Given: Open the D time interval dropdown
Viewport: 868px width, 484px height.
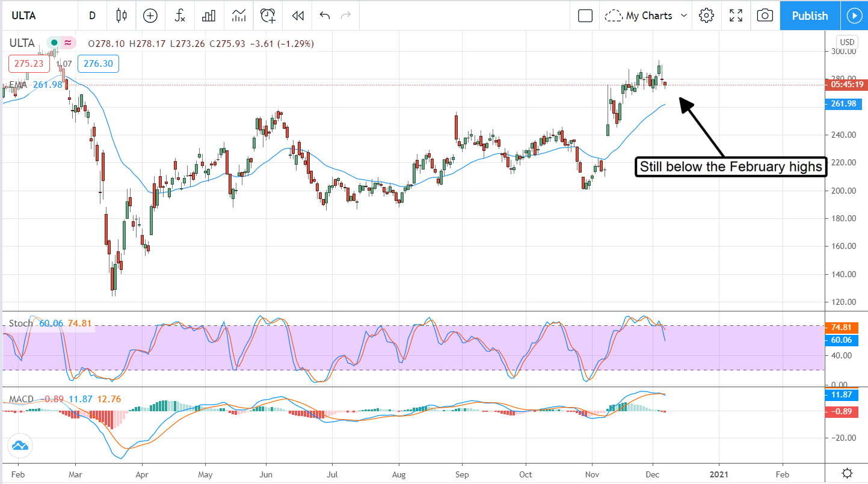Looking at the screenshot, I should 92,16.
